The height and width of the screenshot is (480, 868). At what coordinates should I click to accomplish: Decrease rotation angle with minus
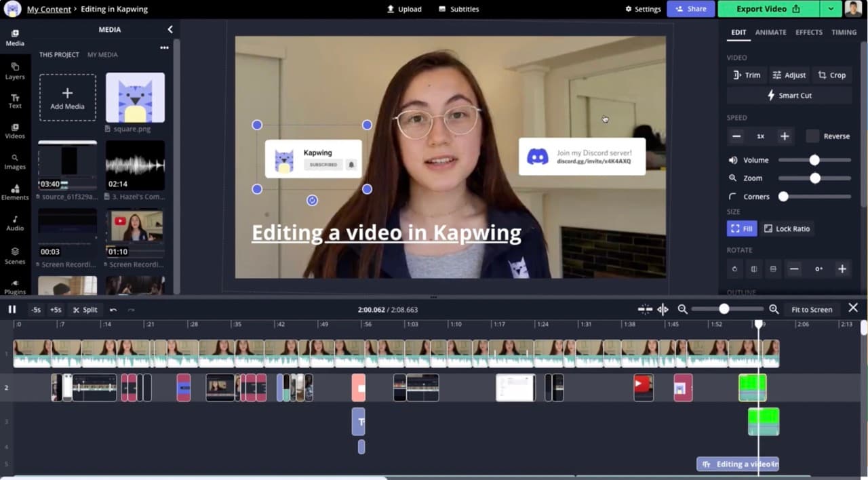click(794, 269)
